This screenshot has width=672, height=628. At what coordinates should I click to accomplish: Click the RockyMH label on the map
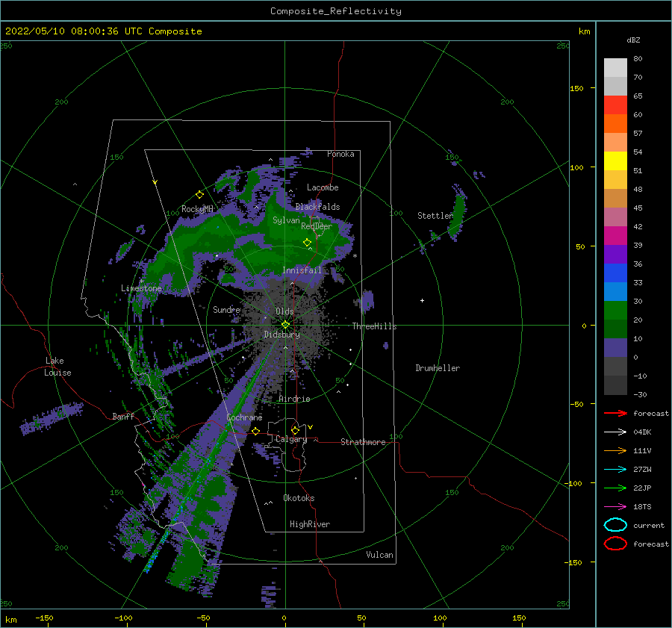pos(197,209)
